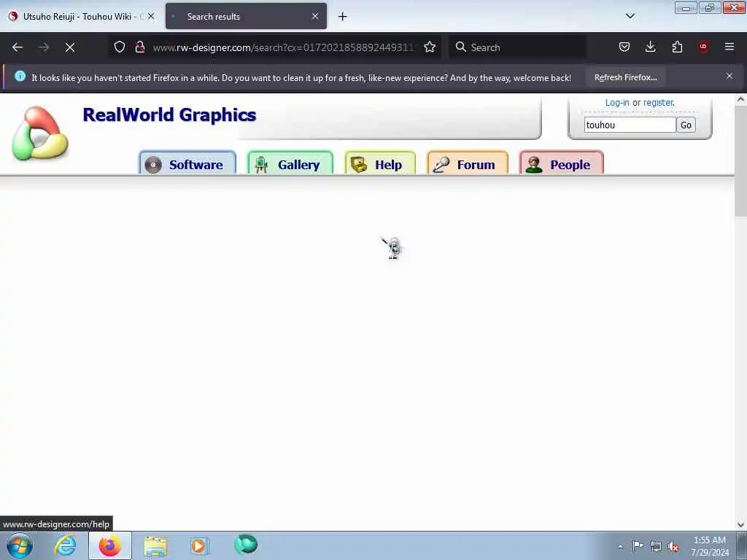Open the Forum section tab

[x=468, y=163]
